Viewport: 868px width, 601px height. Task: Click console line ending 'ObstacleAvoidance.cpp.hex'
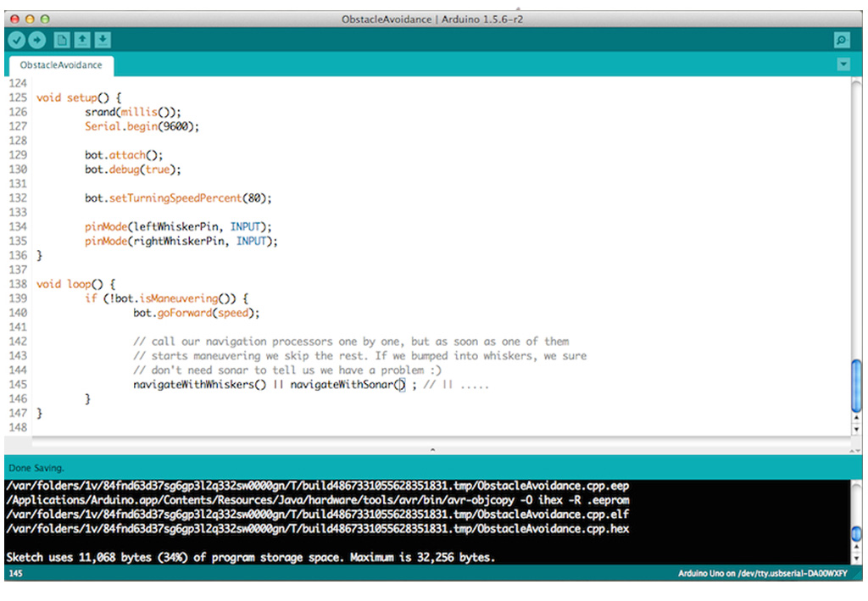tap(317, 529)
